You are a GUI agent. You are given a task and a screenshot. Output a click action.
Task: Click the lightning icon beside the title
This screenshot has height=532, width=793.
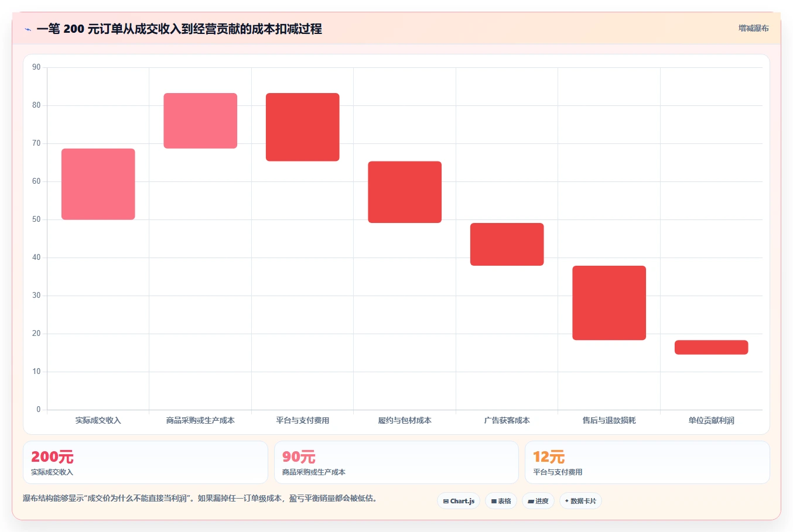pyautogui.click(x=28, y=29)
